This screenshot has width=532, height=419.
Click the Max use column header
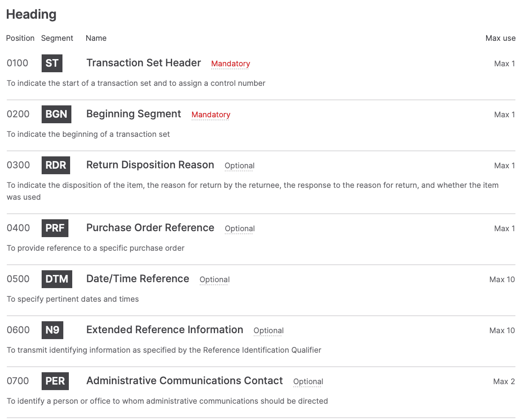500,38
